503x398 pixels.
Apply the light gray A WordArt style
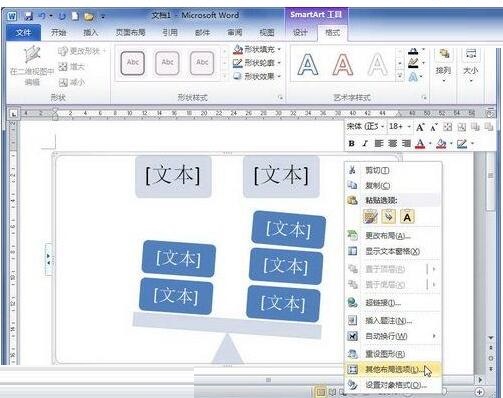coord(377,64)
